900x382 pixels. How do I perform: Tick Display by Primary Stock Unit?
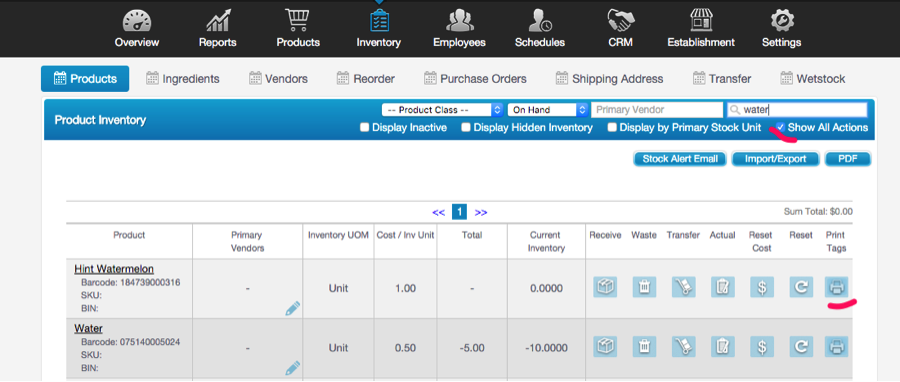[613, 127]
